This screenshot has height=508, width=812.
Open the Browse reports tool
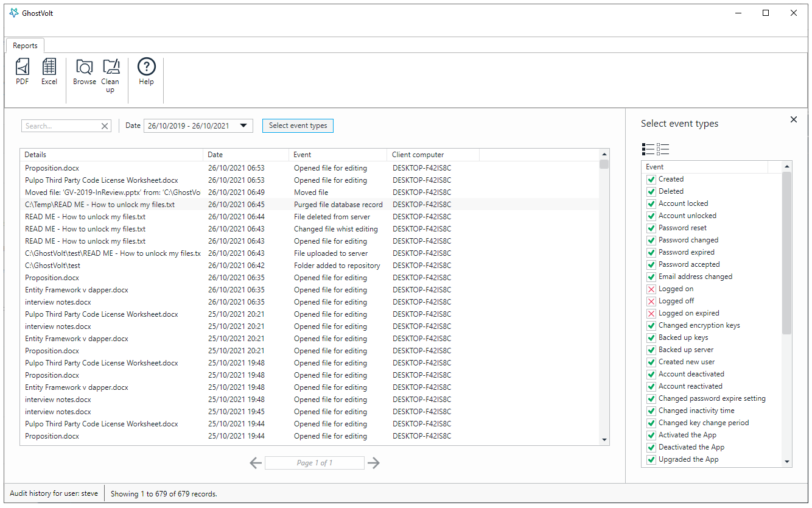[84, 72]
